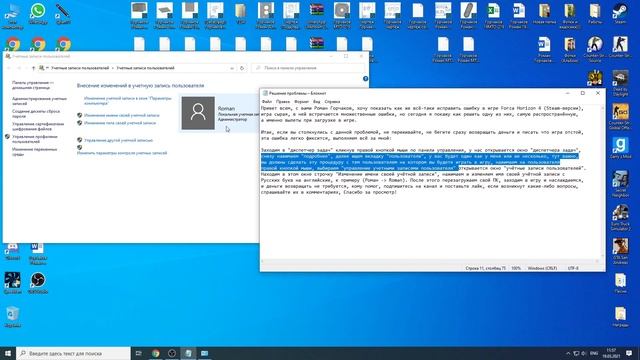Open Garry's Mod desktop shortcut
The height and width of the screenshot is (360, 640).
(620, 148)
